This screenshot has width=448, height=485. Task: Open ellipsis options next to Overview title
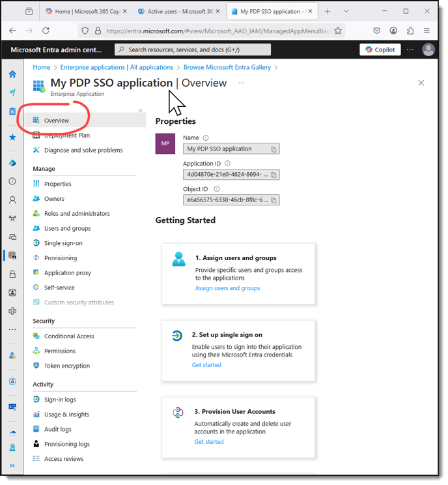tap(242, 83)
